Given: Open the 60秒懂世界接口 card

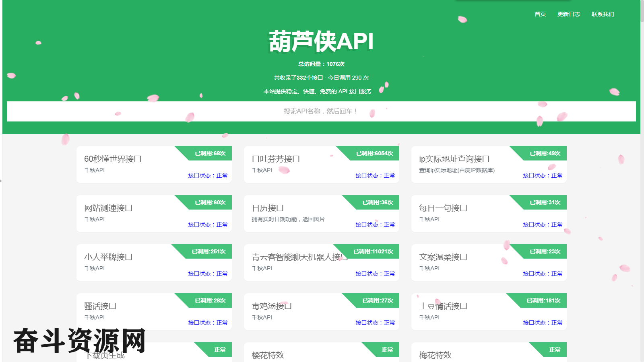Looking at the screenshot, I should (x=113, y=159).
